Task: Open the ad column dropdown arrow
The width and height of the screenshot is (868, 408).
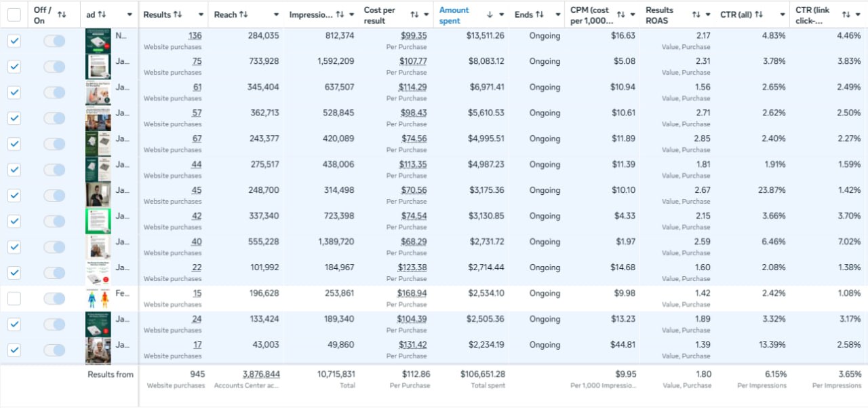Action: coord(130,14)
